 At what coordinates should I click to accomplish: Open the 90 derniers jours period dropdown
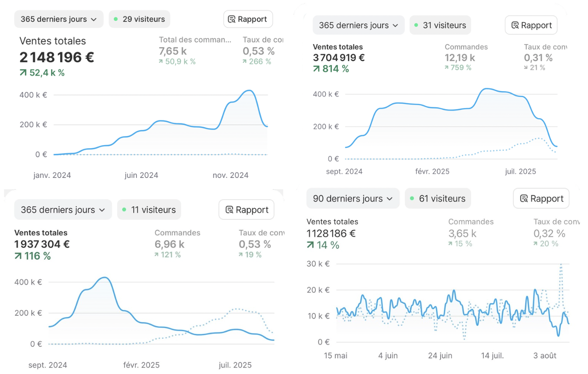pyautogui.click(x=353, y=199)
